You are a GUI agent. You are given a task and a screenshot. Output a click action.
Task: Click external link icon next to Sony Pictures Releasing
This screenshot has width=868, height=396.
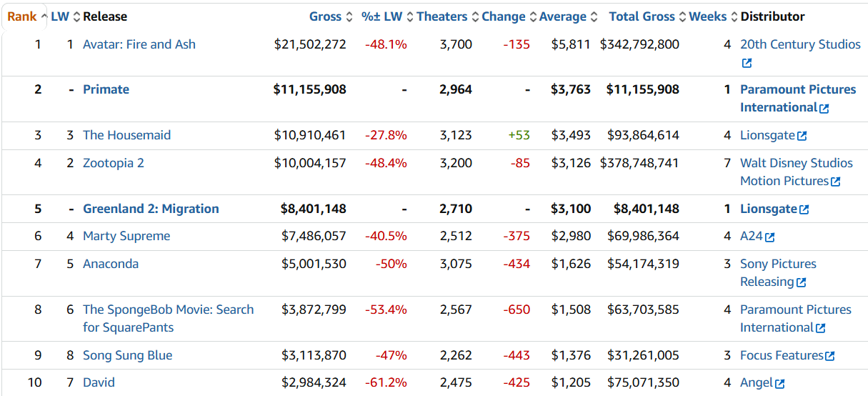pos(801,282)
